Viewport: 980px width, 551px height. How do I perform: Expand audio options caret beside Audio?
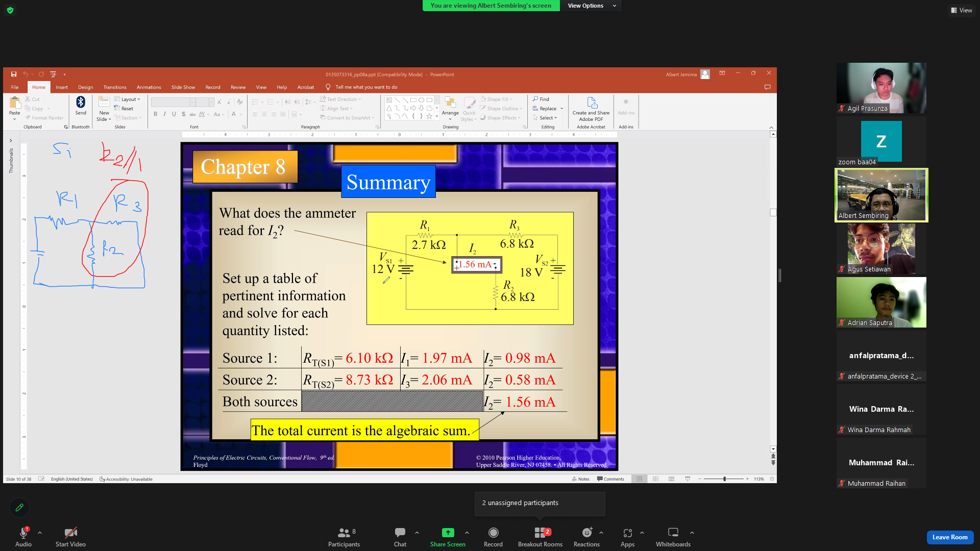point(40,533)
